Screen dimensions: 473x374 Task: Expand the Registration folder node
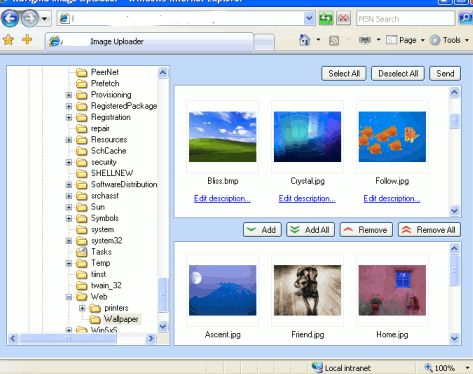click(69, 117)
